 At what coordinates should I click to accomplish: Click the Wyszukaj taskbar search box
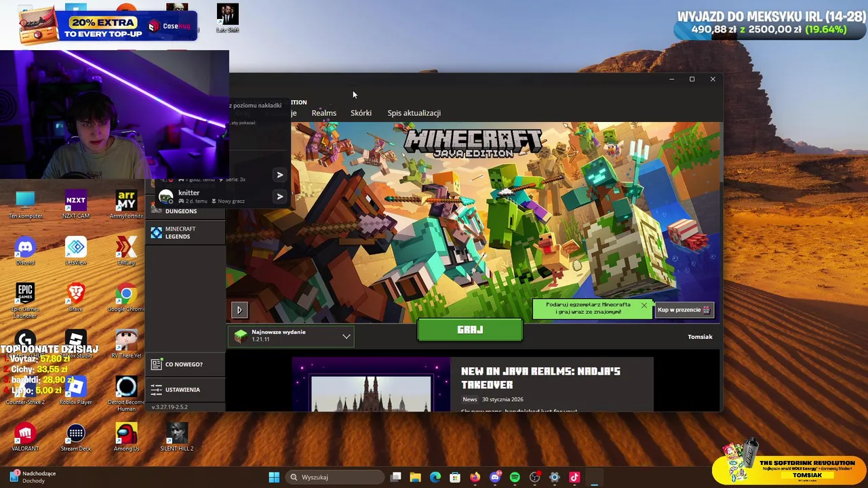click(334, 477)
